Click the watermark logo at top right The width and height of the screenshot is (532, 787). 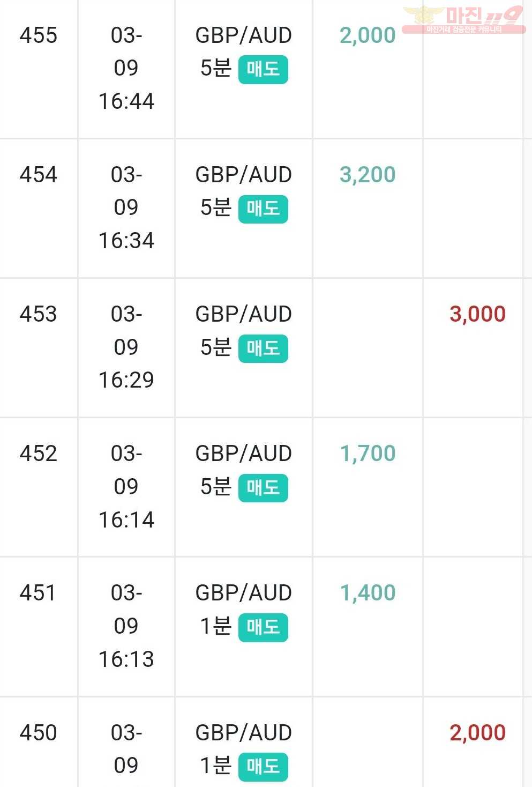tap(464, 20)
